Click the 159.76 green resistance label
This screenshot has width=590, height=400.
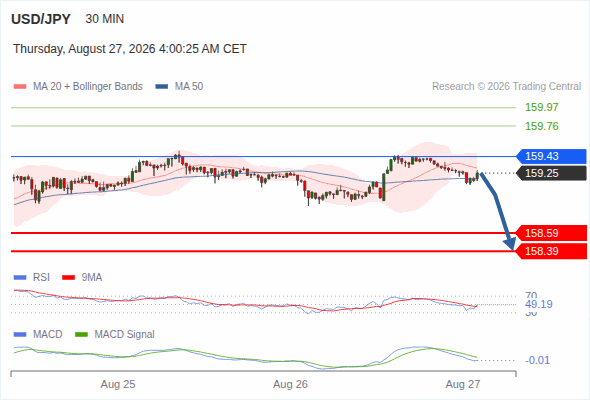click(x=542, y=126)
